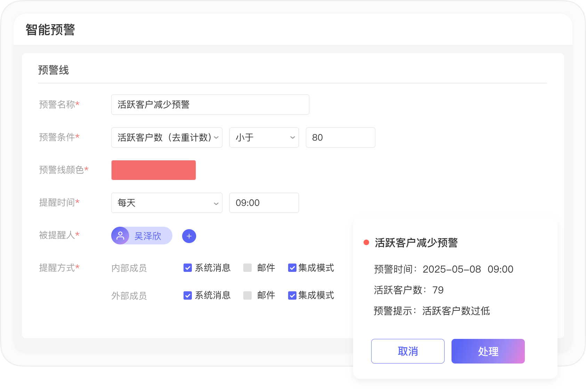Select the 吴泽欣 recipient tag
This screenshot has height=392, width=586.
click(x=148, y=236)
